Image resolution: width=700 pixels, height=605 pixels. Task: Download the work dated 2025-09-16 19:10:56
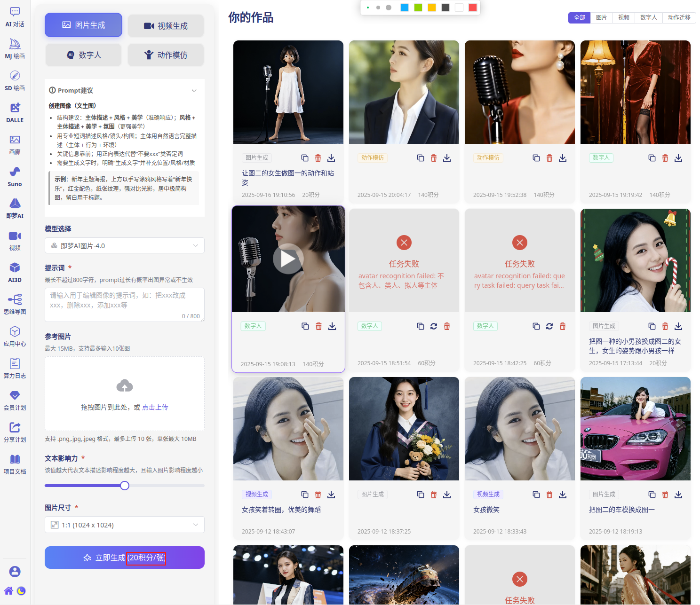(x=331, y=158)
